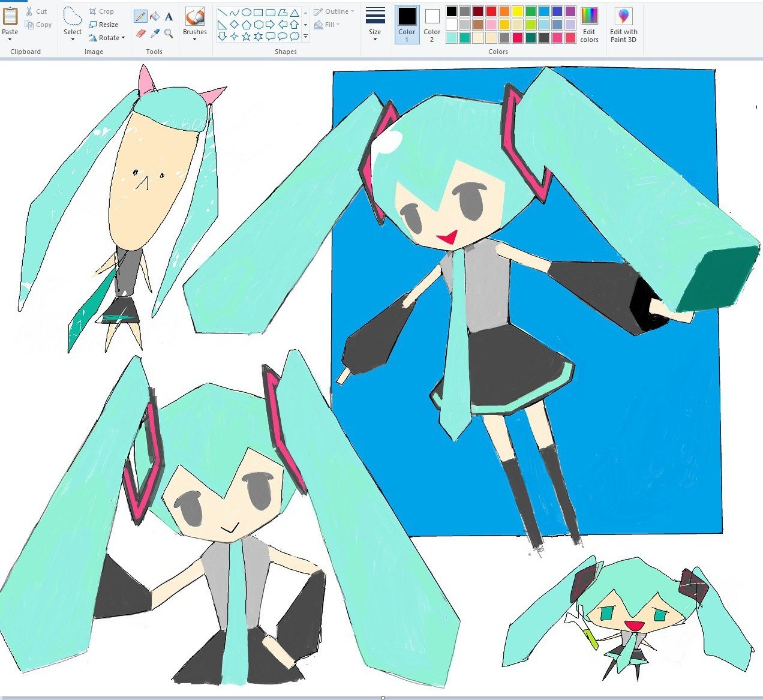Choose the Line shape
763x700 pixels.
coord(222,12)
